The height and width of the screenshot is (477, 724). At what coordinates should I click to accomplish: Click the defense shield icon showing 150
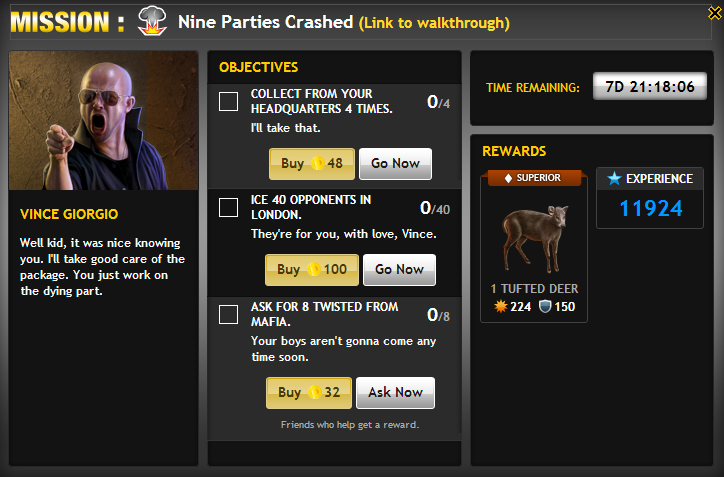click(545, 307)
